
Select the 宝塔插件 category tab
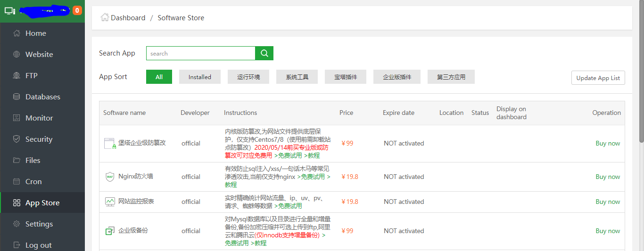[x=346, y=77]
